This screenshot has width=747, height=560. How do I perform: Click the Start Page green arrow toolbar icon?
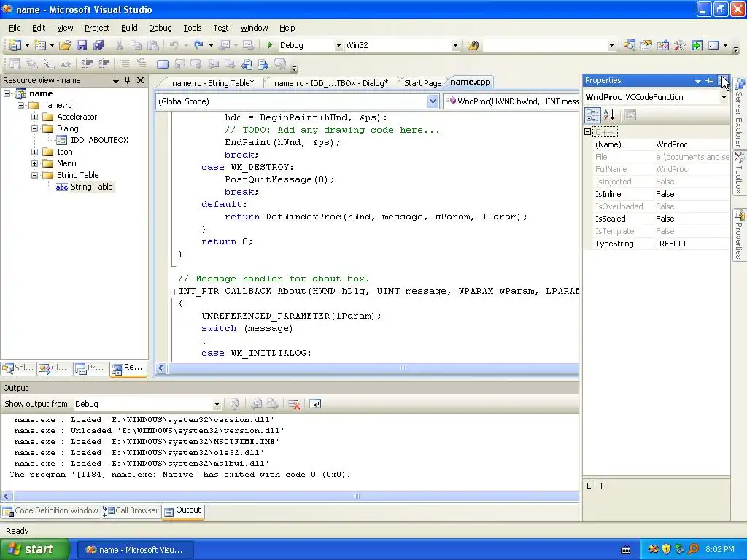click(697, 45)
